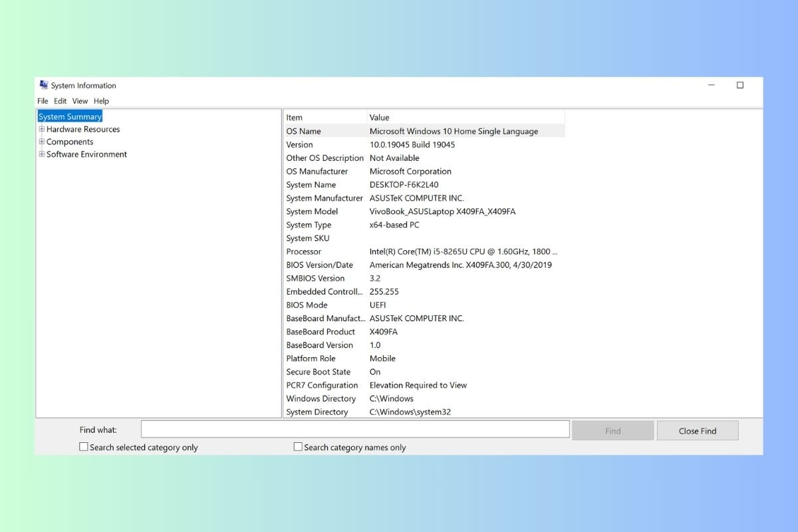Image resolution: width=798 pixels, height=532 pixels.
Task: Expand the Hardware Resources node
Action: pyautogui.click(x=42, y=129)
